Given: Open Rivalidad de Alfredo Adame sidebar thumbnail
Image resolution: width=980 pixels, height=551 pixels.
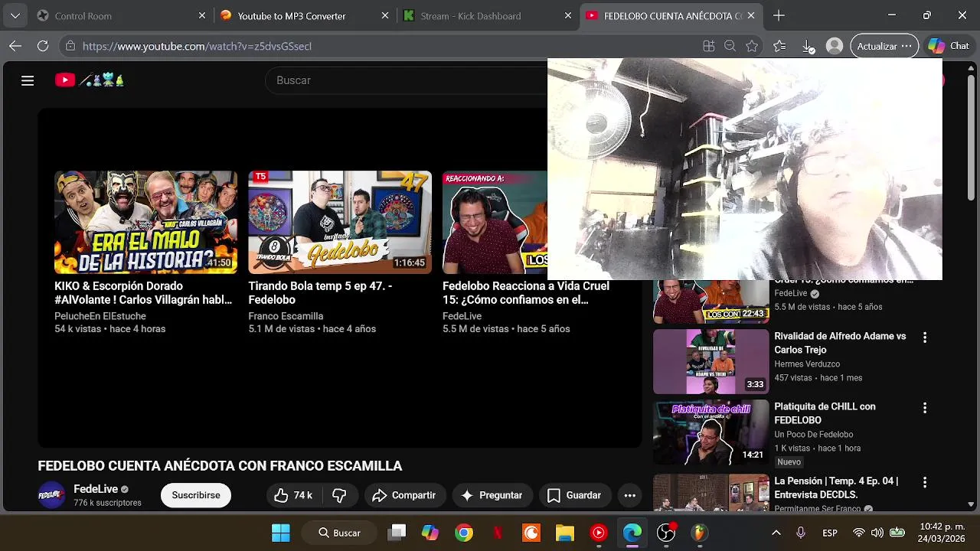Looking at the screenshot, I should (x=710, y=361).
